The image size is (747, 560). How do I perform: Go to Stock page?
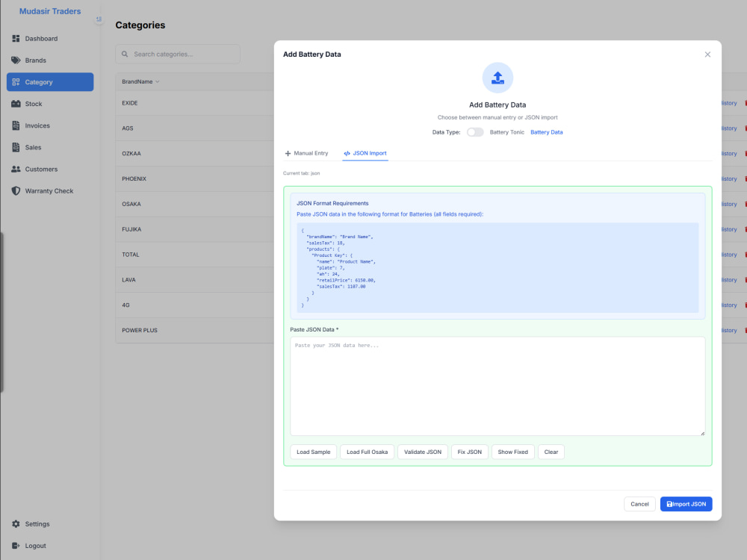tap(50, 104)
